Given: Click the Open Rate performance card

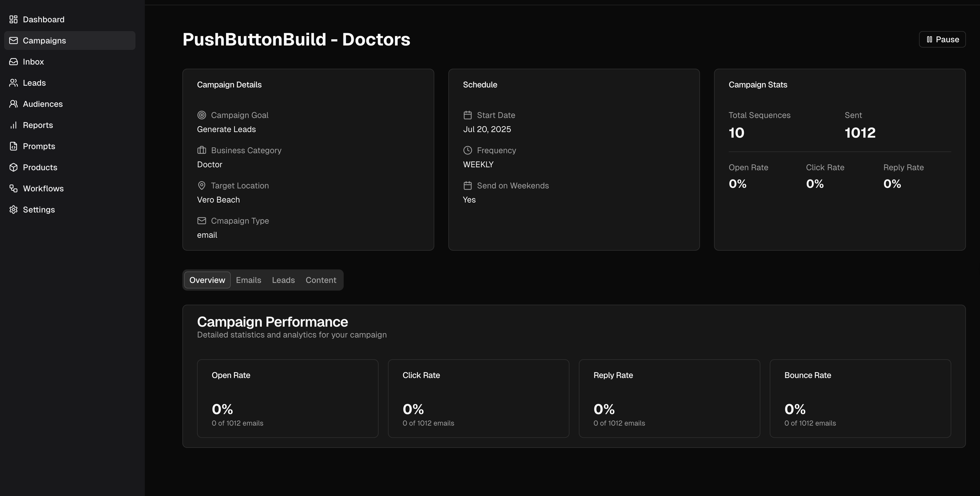Looking at the screenshot, I should [288, 398].
